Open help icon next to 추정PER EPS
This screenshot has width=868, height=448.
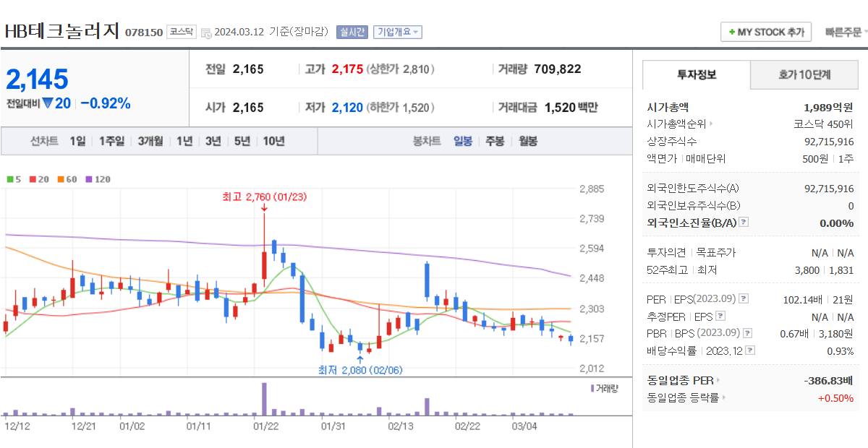[x=720, y=316]
